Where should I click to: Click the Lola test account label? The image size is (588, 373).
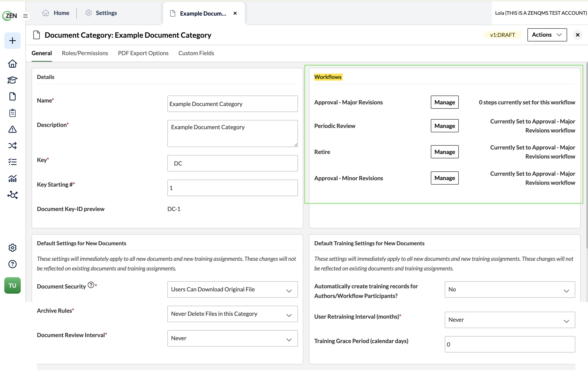point(541,13)
